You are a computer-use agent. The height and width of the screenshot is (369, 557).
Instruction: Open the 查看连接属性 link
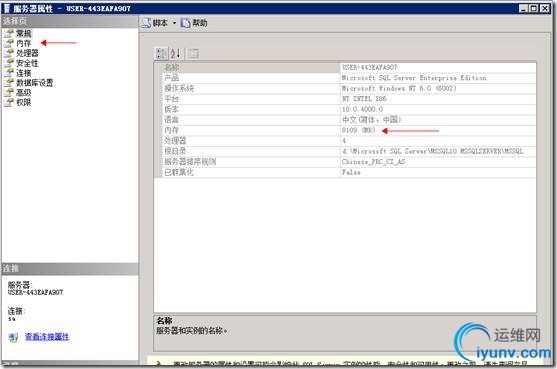(x=47, y=337)
